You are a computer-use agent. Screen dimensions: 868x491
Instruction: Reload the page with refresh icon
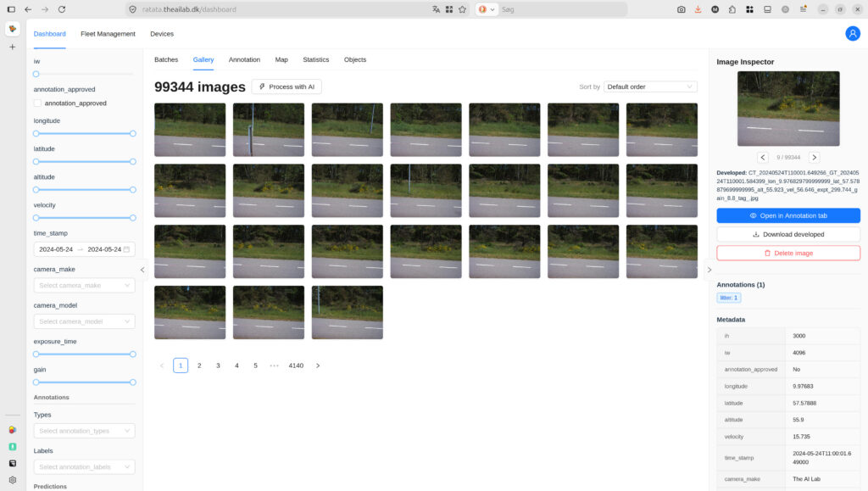tap(62, 9)
